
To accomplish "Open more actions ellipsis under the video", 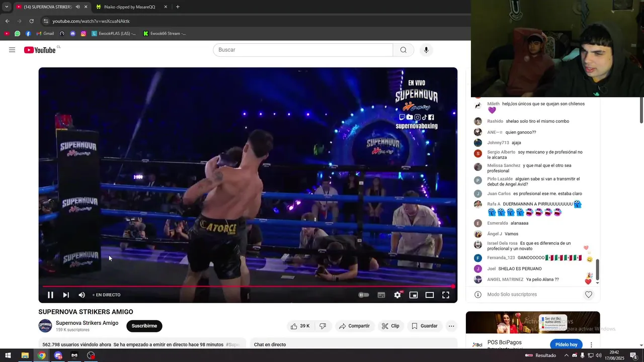I will [x=451, y=326].
